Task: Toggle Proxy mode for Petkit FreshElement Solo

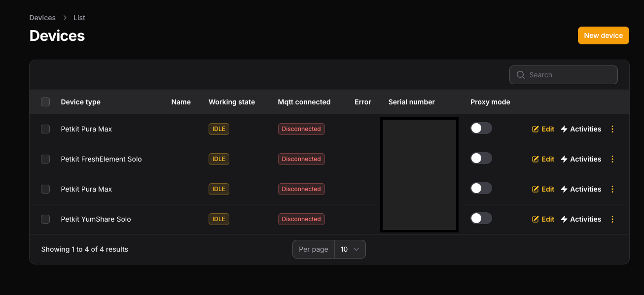Action: [x=481, y=158]
